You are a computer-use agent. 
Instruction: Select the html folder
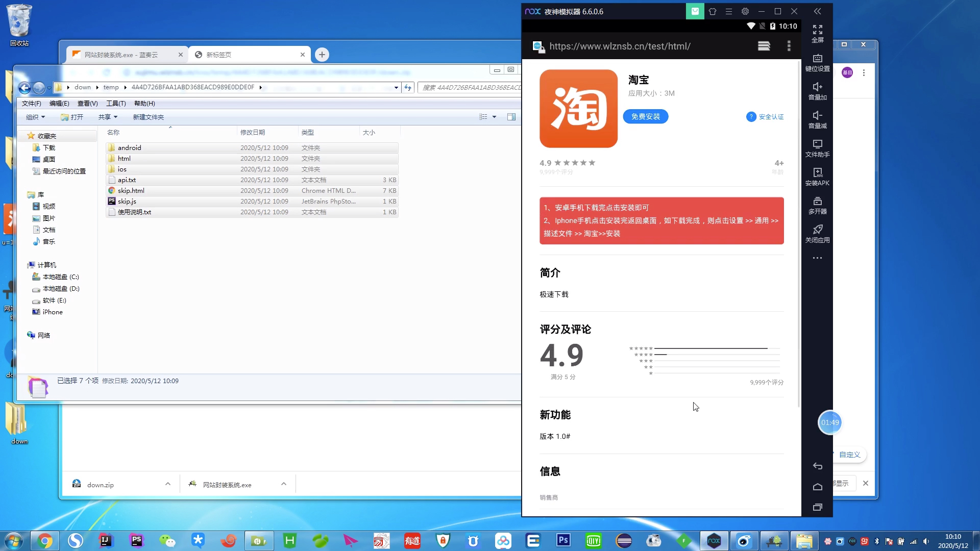pos(252,159)
